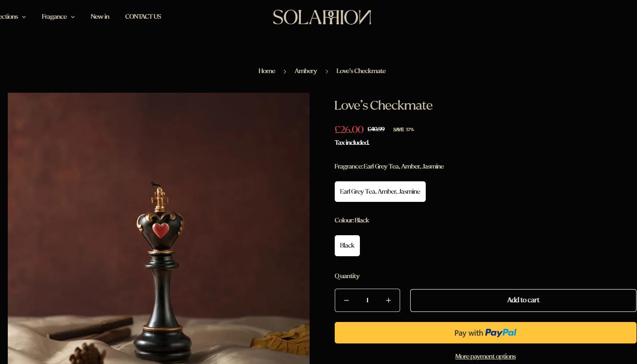Select the Black colour option
The image size is (637, 364).
pyautogui.click(x=347, y=246)
